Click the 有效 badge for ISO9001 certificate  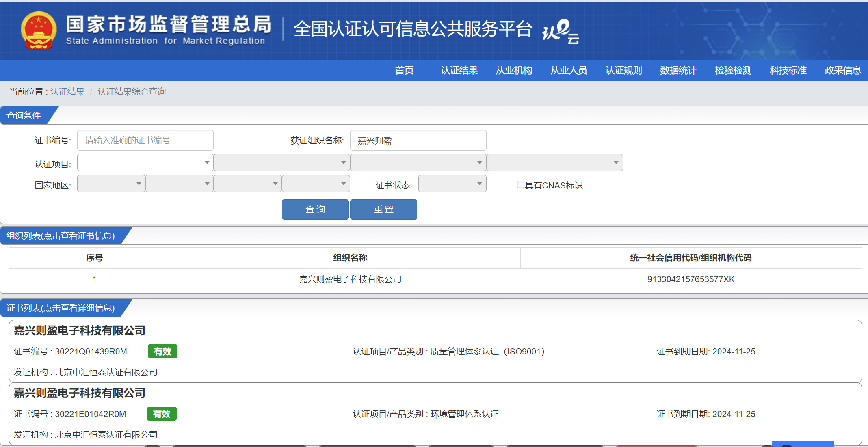(162, 352)
